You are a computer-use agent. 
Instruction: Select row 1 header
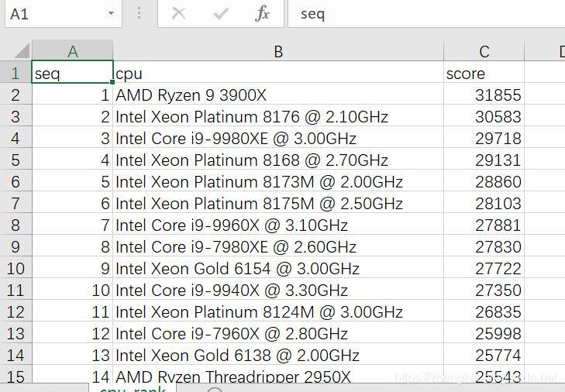[x=16, y=72]
